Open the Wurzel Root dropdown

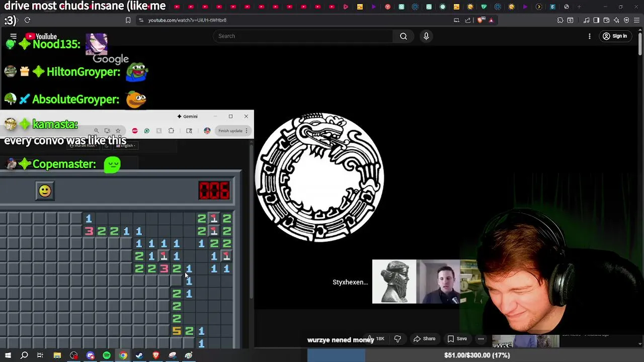pos(84,145)
